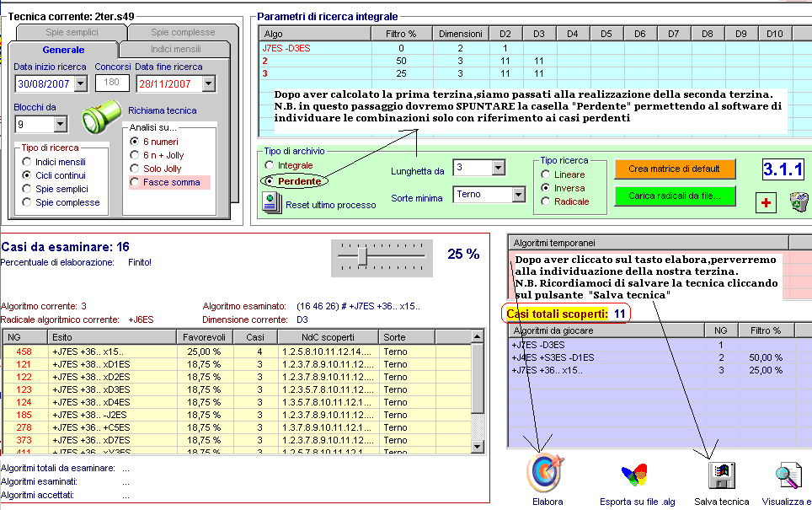Image resolution: width=812 pixels, height=510 pixels.
Task: Click results list scroll down arrow
Action: pyautogui.click(x=478, y=446)
